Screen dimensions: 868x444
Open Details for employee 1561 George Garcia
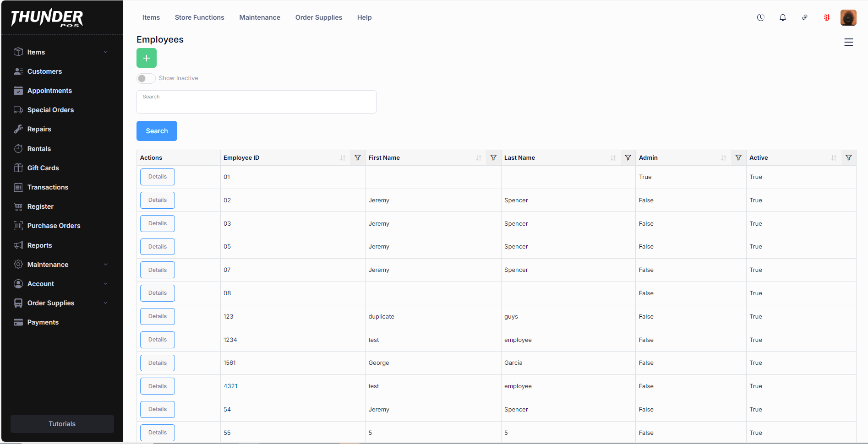[x=157, y=363]
